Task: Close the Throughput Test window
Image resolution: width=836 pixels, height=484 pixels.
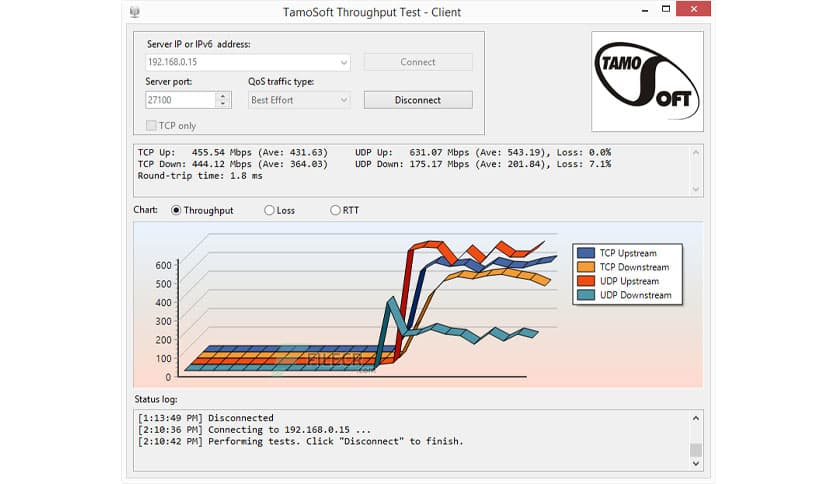Action: click(693, 9)
